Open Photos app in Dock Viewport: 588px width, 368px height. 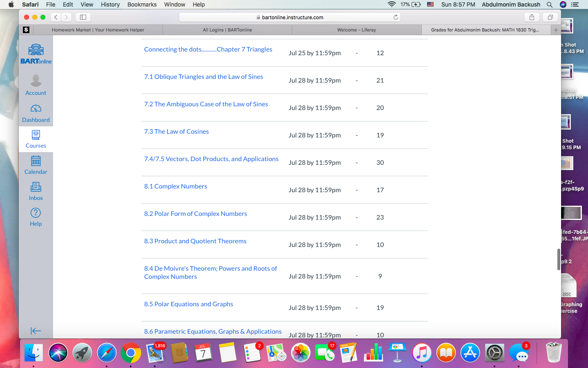click(301, 352)
